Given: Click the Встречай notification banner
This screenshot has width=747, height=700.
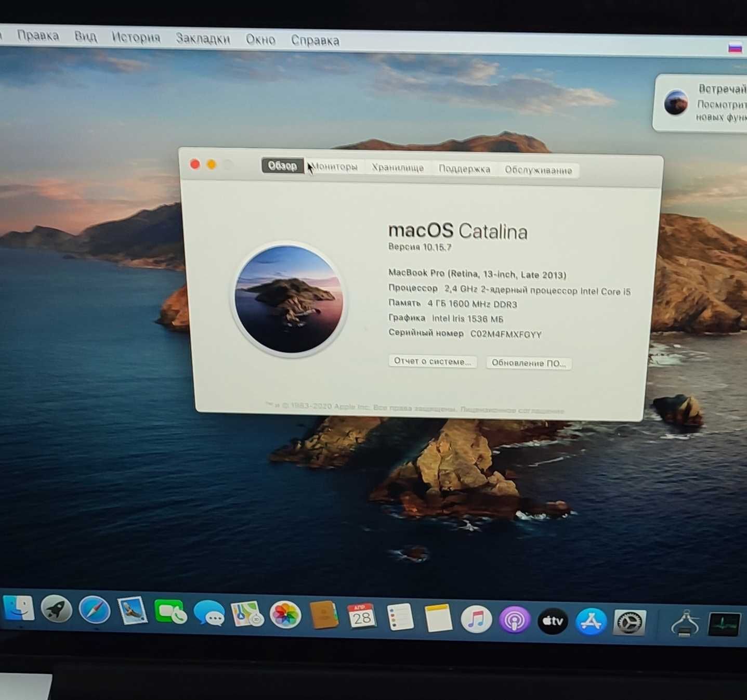Looking at the screenshot, I should pyautogui.click(x=700, y=103).
